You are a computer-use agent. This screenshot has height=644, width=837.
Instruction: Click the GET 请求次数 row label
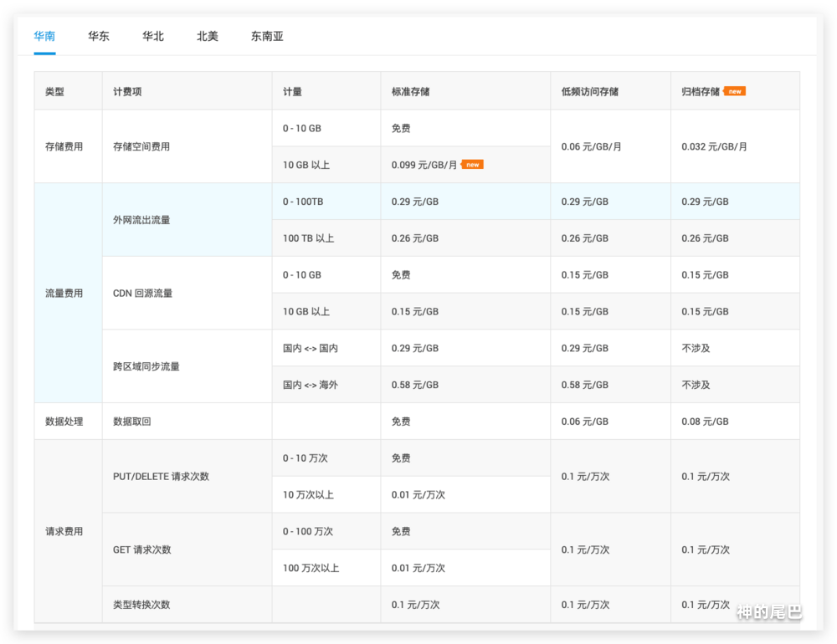(x=141, y=549)
